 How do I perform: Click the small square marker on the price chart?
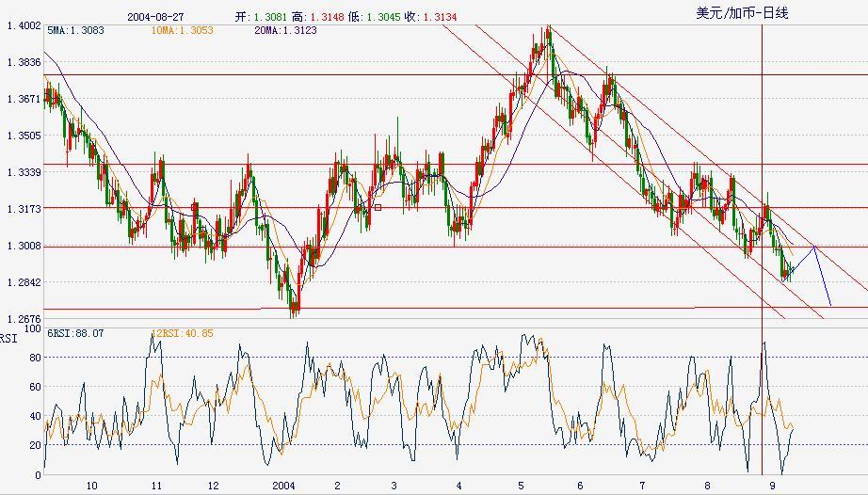[378, 207]
